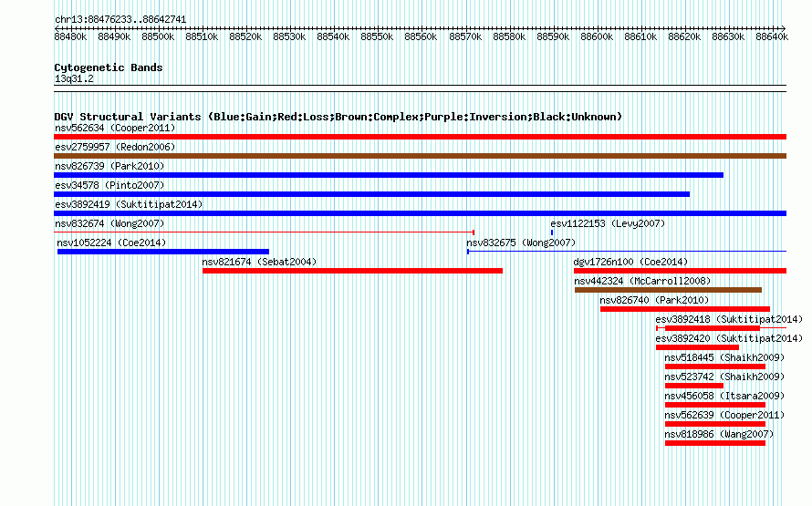The width and height of the screenshot is (812, 506).
Task: Click the nsv562639 (Cooper2011) red bar
Action: [x=715, y=424]
